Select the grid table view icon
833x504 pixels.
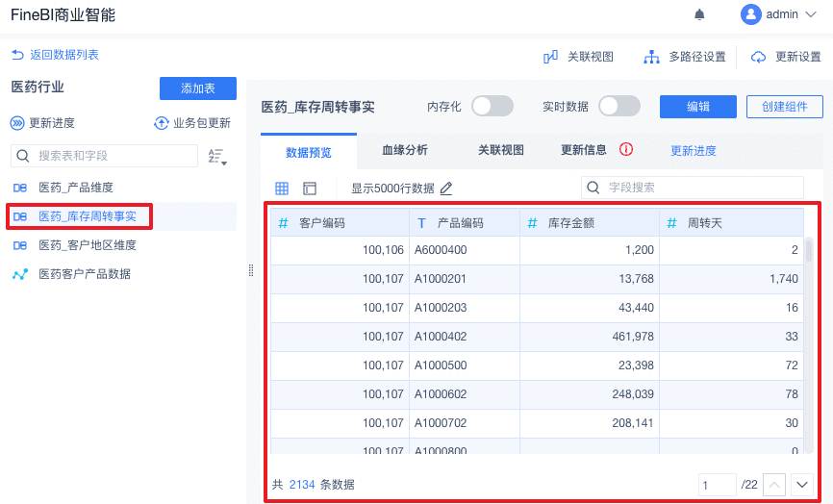click(282, 188)
